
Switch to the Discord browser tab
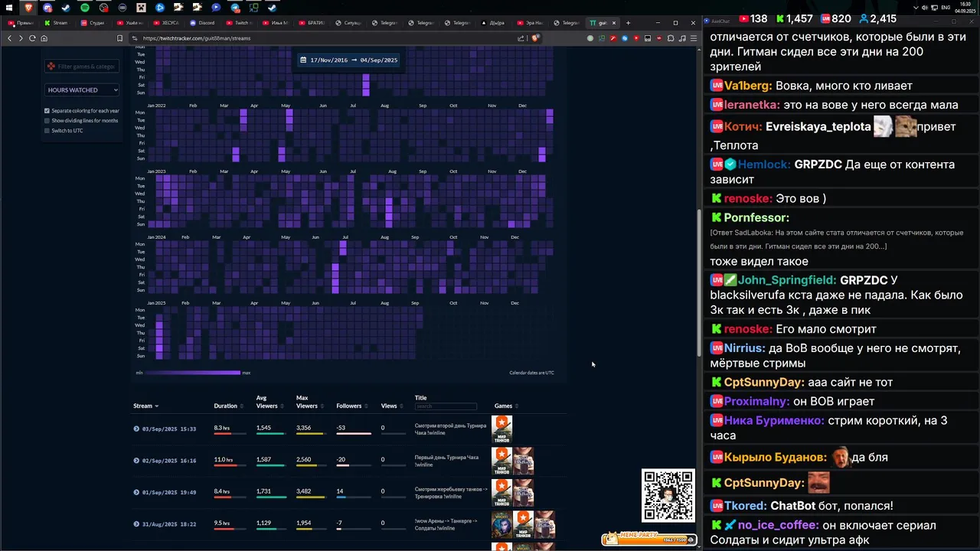point(203,23)
